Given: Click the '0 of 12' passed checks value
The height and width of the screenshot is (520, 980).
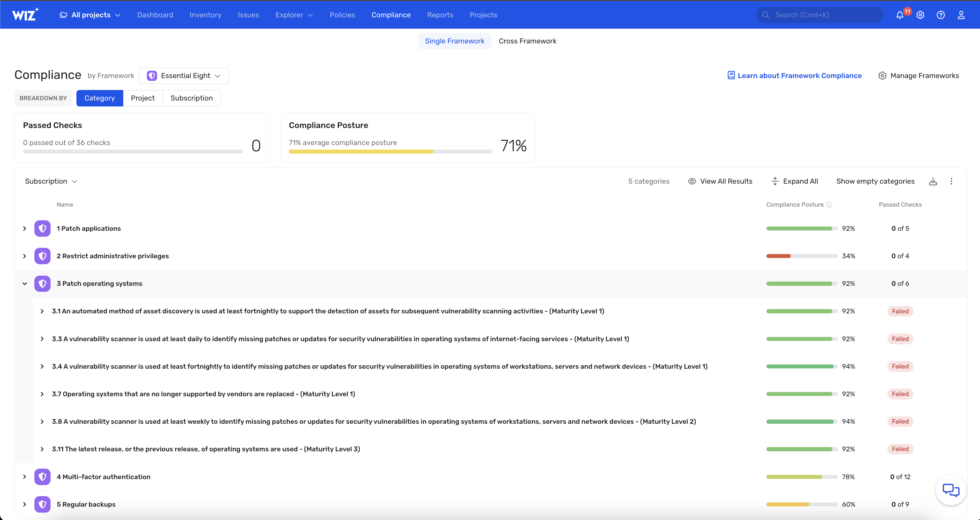Looking at the screenshot, I should [900, 477].
